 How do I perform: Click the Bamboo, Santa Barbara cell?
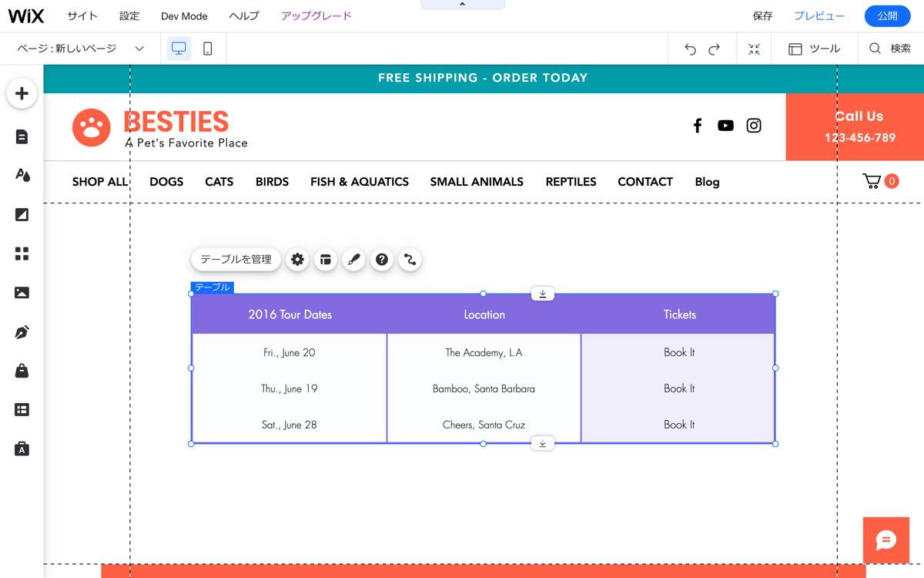pos(484,388)
